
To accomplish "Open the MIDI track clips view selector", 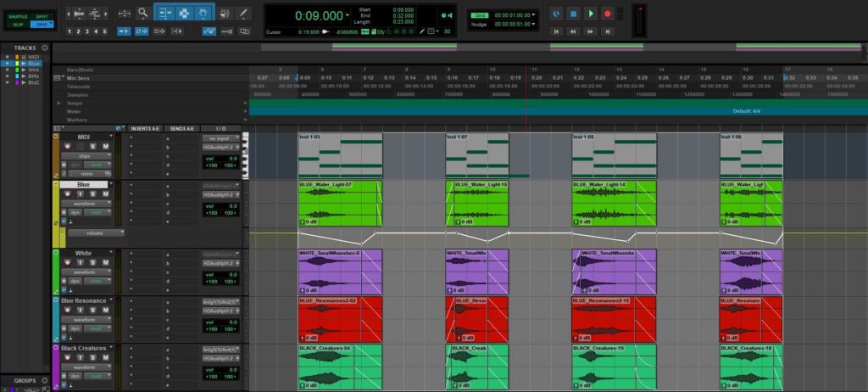I will pyautogui.click(x=83, y=157).
